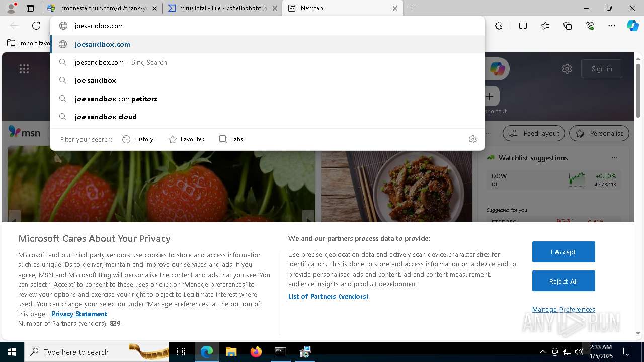Open the List of Partners (vendors) link
Viewport: 644px width, 362px height.
point(329,296)
